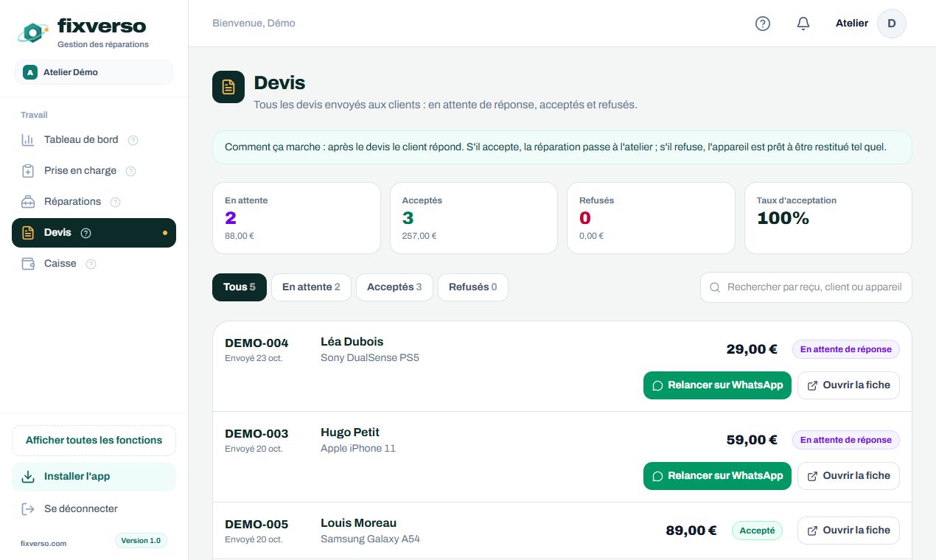936x560 pixels.
Task: Click the Version 1.0 badge
Action: (141, 541)
